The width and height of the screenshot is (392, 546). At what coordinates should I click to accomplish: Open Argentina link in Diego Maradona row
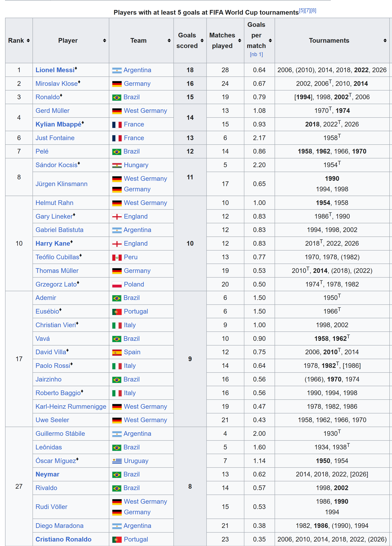point(137,526)
